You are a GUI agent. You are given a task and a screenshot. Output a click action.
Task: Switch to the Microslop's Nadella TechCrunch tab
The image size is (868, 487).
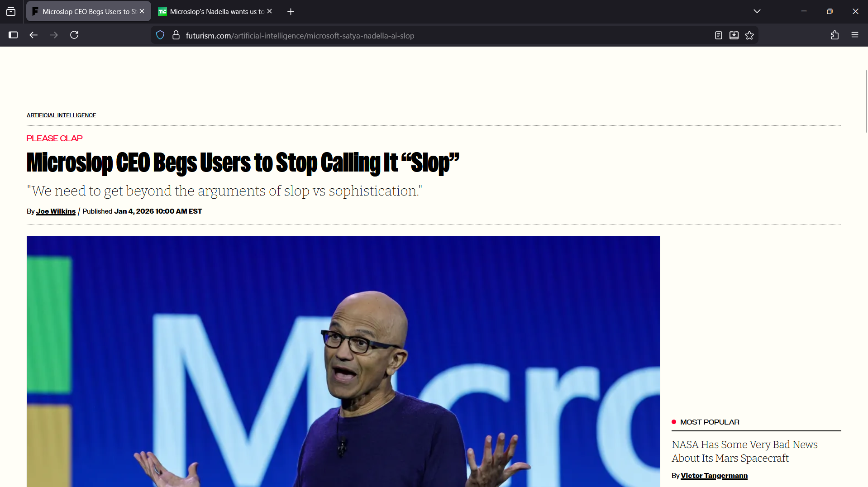coord(213,11)
